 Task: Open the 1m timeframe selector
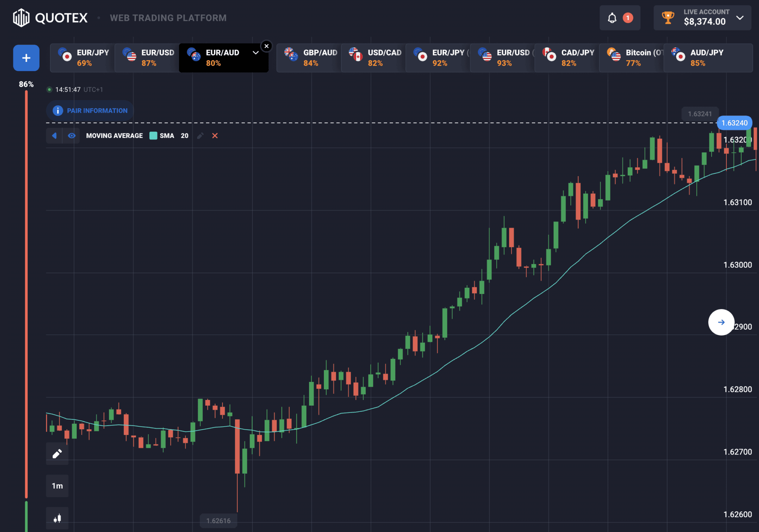(57, 486)
